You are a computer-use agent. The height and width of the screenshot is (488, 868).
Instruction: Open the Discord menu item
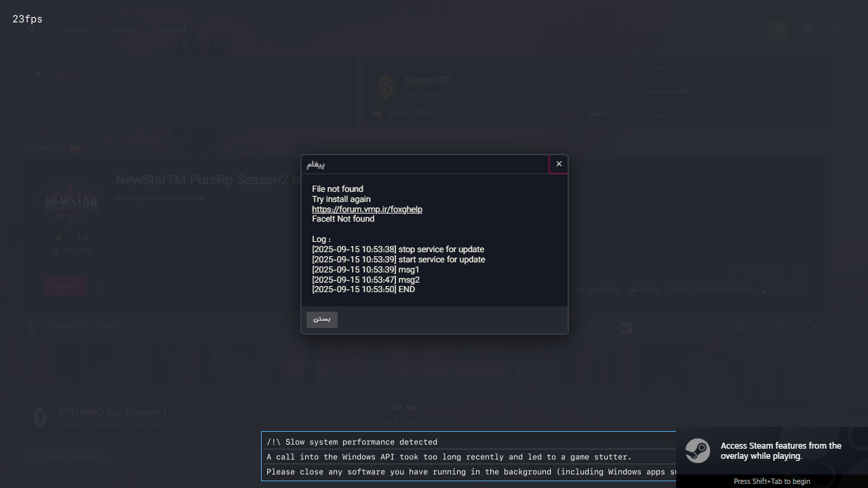[173, 30]
